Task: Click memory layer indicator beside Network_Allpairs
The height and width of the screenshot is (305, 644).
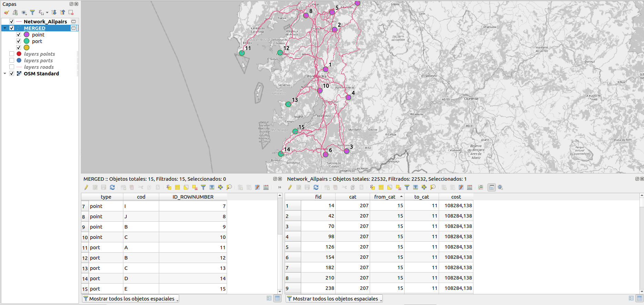Action: pyautogui.click(x=73, y=21)
